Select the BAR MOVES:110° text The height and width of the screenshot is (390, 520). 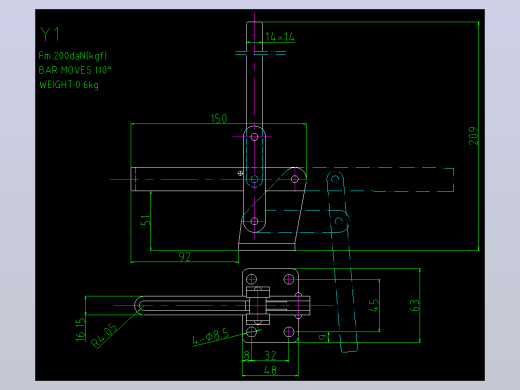point(75,70)
